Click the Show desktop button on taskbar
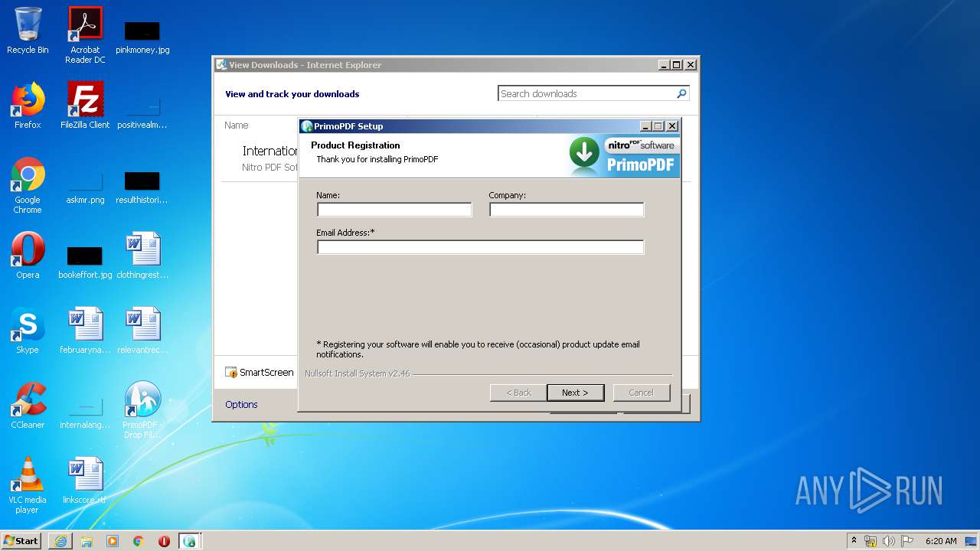 [972, 541]
